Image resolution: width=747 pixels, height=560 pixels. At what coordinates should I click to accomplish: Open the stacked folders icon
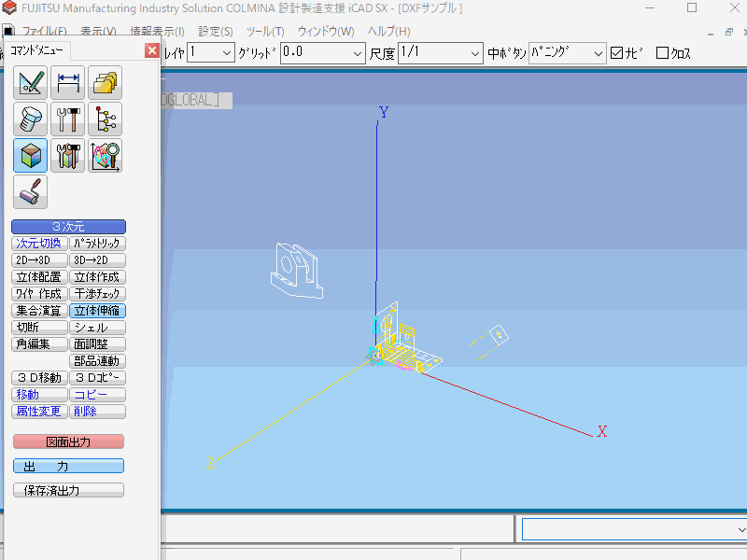pos(105,83)
